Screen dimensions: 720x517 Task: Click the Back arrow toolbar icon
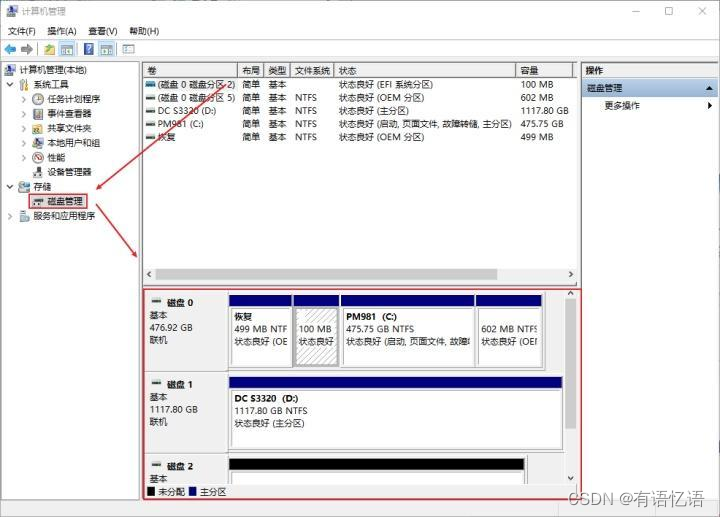click(x=10, y=49)
